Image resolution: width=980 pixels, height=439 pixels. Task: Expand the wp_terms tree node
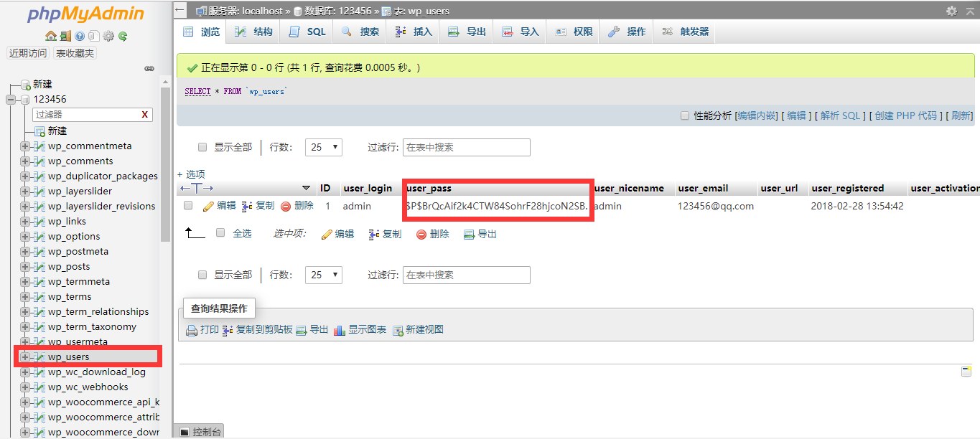(x=25, y=297)
